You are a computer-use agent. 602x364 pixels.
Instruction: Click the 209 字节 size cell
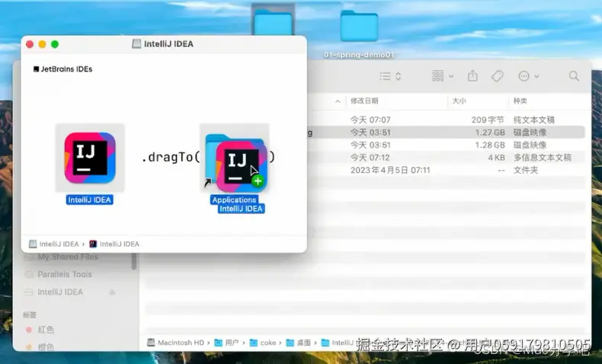(x=488, y=120)
